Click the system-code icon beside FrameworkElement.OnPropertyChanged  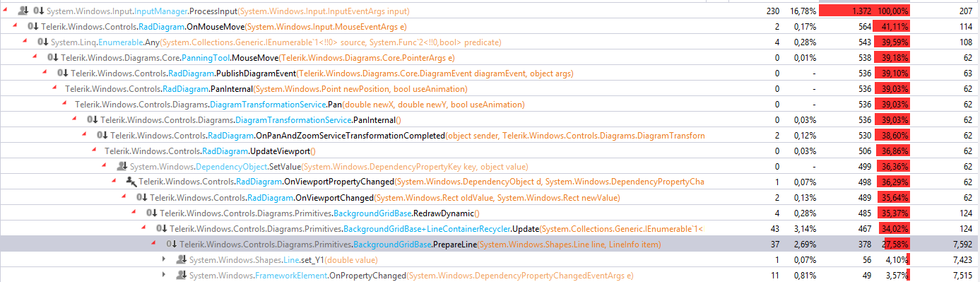tap(181, 275)
